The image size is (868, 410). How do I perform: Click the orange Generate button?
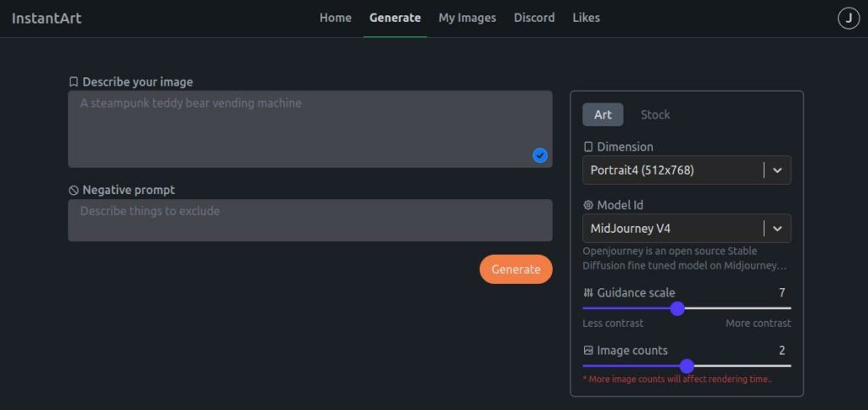click(x=516, y=269)
